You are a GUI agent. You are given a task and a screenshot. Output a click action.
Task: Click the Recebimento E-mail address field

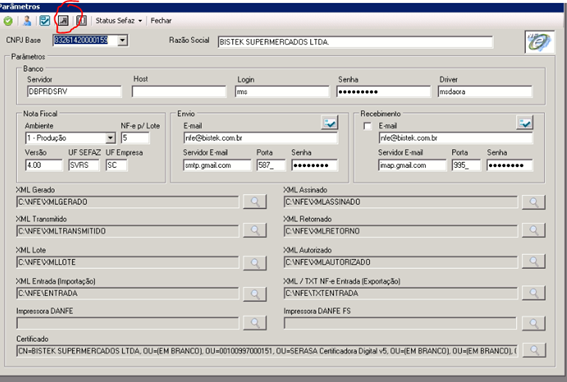click(456, 138)
